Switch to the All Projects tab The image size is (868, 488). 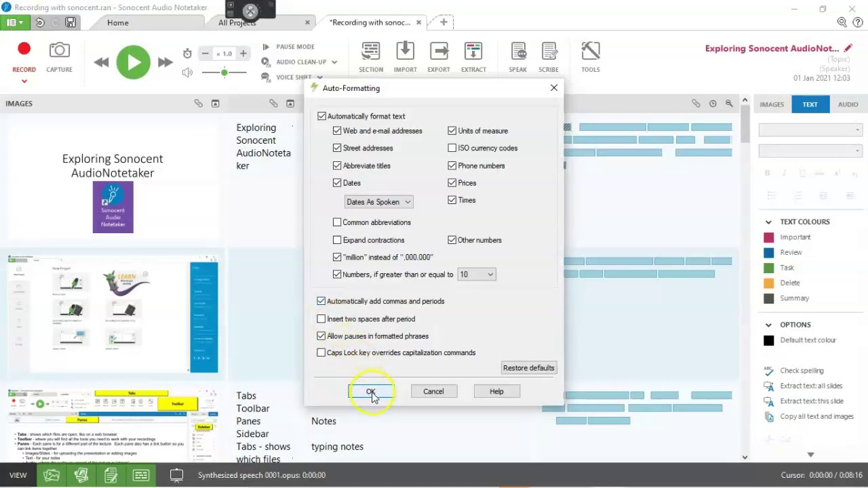pyautogui.click(x=237, y=22)
